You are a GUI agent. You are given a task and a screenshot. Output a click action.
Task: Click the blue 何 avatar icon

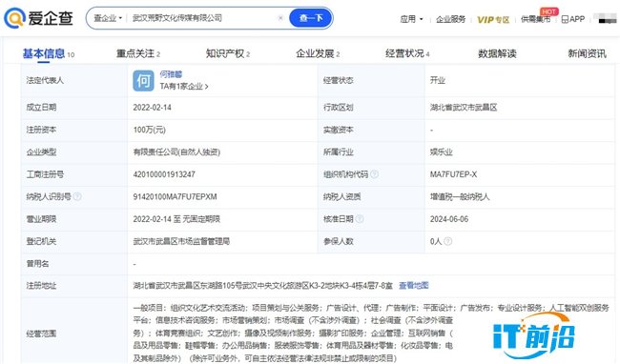143,81
